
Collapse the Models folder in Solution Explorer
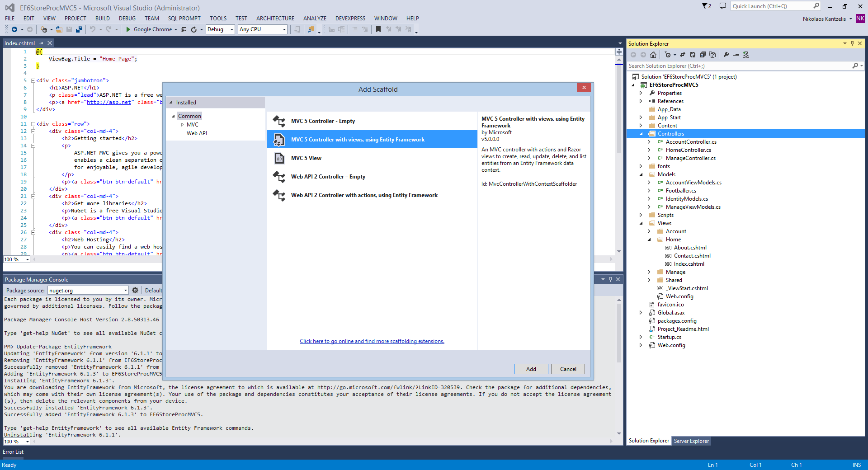point(641,174)
